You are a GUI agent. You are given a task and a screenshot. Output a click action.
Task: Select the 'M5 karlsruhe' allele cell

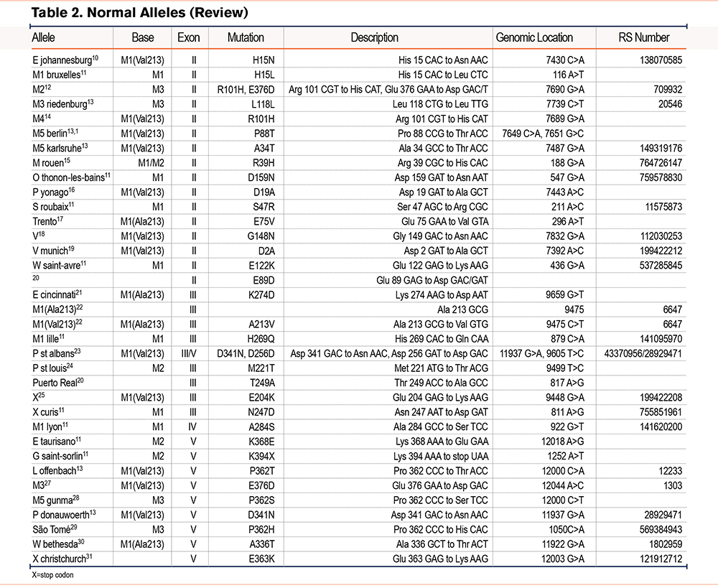[57, 148]
